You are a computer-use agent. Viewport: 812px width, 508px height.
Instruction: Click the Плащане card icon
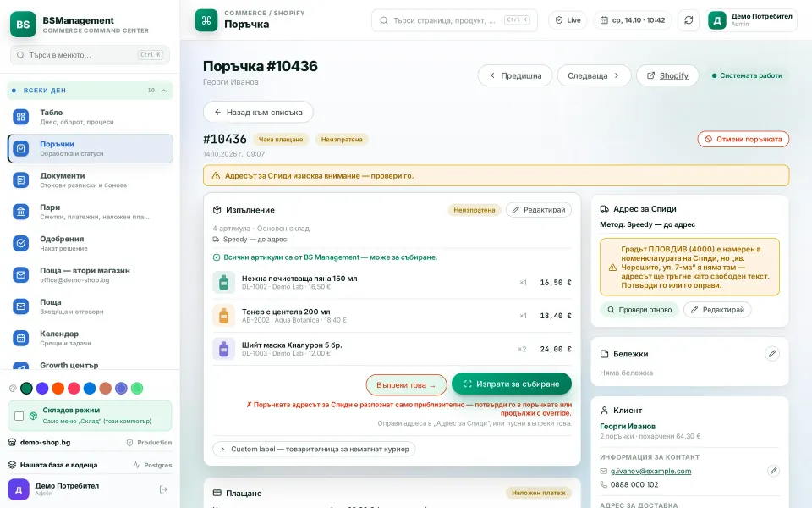(217, 493)
